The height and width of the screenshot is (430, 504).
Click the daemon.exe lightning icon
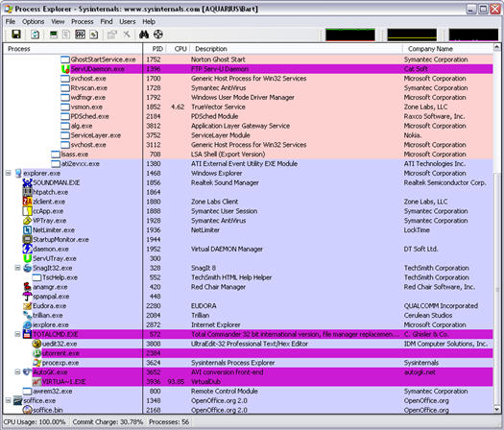click(27, 249)
